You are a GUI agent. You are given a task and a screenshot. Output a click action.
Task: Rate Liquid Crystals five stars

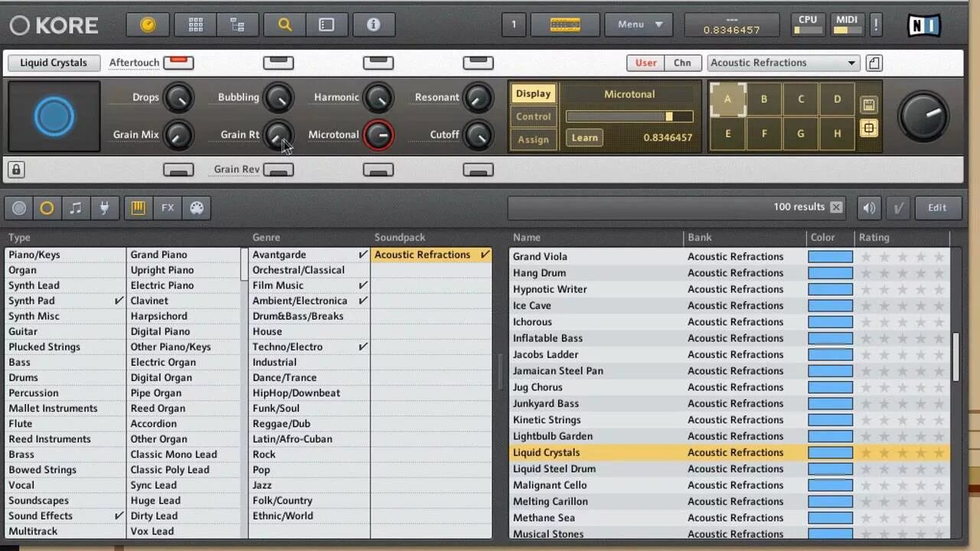pyautogui.click(x=939, y=452)
